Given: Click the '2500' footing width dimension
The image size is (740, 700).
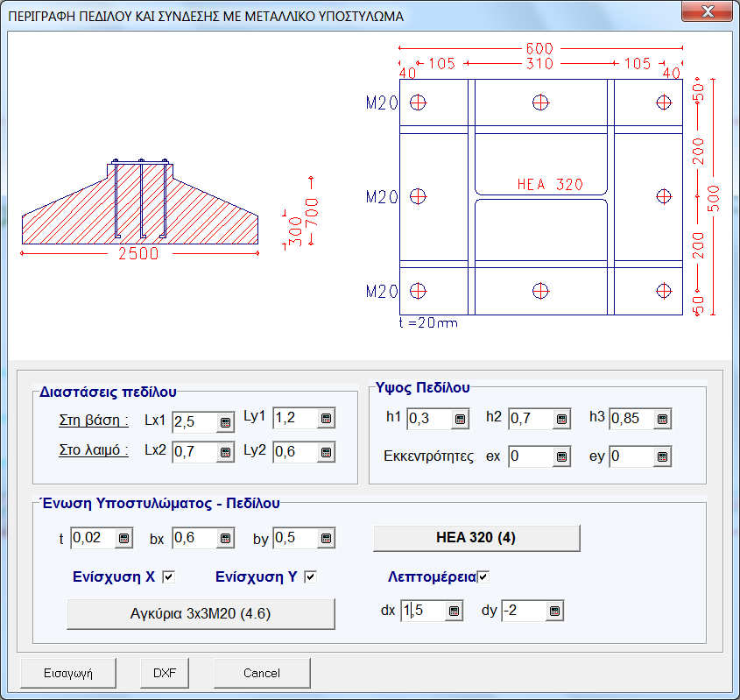Looking at the screenshot, I should (138, 254).
